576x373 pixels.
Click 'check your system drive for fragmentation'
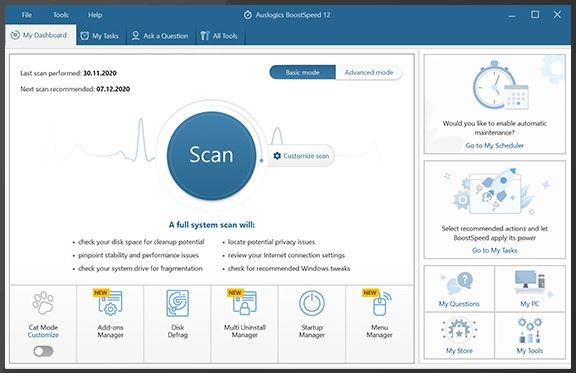coord(140,268)
